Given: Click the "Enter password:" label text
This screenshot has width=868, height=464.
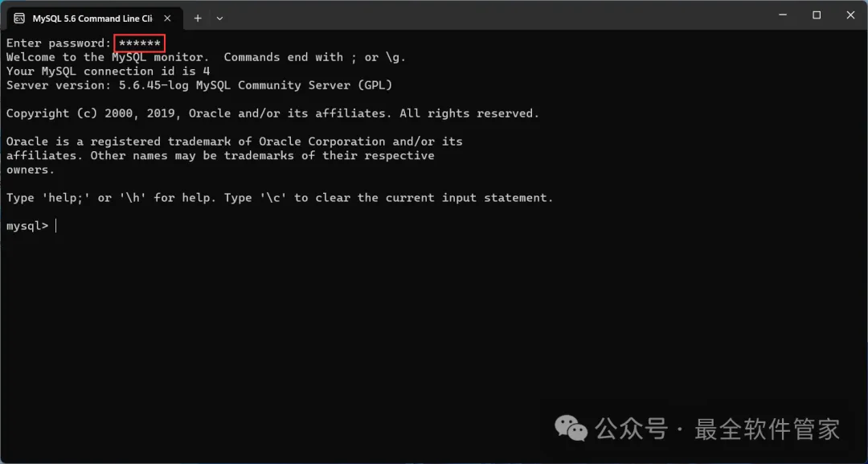Looking at the screenshot, I should point(58,43).
